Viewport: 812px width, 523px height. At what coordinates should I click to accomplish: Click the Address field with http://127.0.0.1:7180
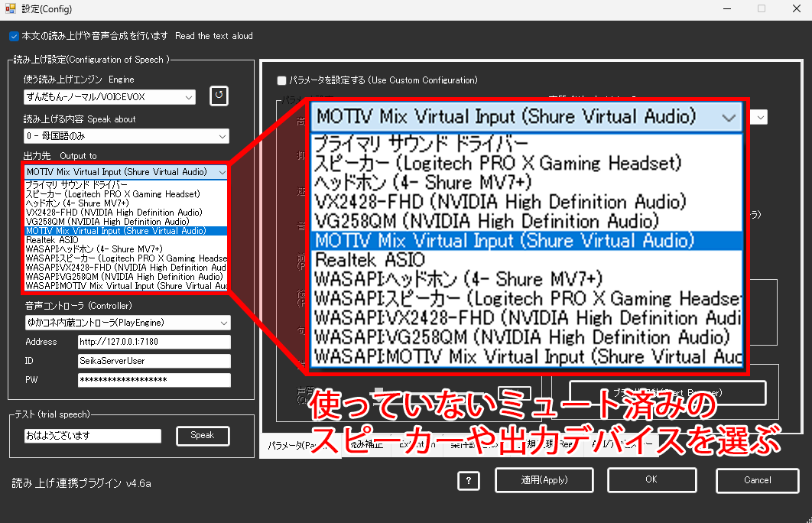[154, 342]
